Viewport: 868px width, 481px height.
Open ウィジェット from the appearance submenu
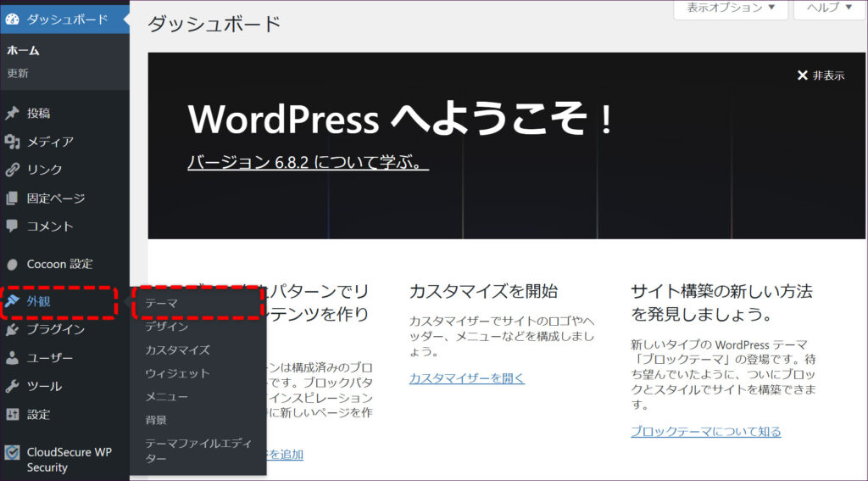pyautogui.click(x=177, y=373)
